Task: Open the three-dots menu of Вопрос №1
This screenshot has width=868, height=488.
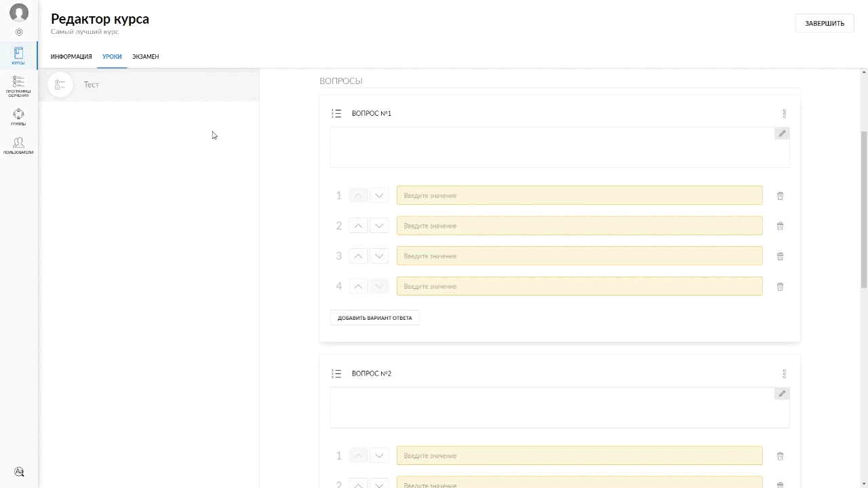Action: coord(784,113)
